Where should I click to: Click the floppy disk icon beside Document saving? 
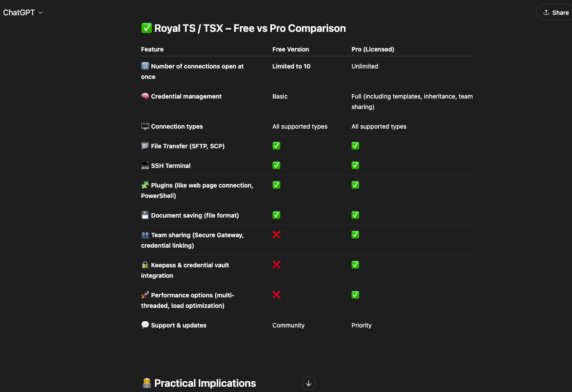pos(145,215)
